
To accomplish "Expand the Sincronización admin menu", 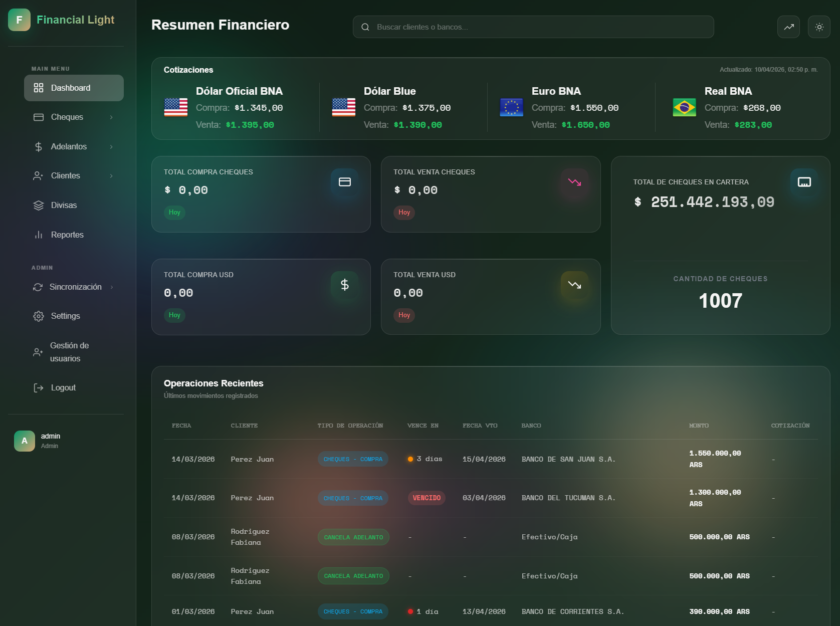I will pyautogui.click(x=74, y=287).
